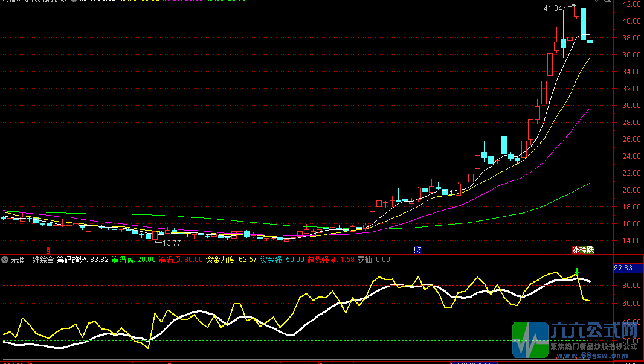Click the 41.84 high price label
Image resolution: width=644 pixels, height=364 pixels.
(553, 8)
